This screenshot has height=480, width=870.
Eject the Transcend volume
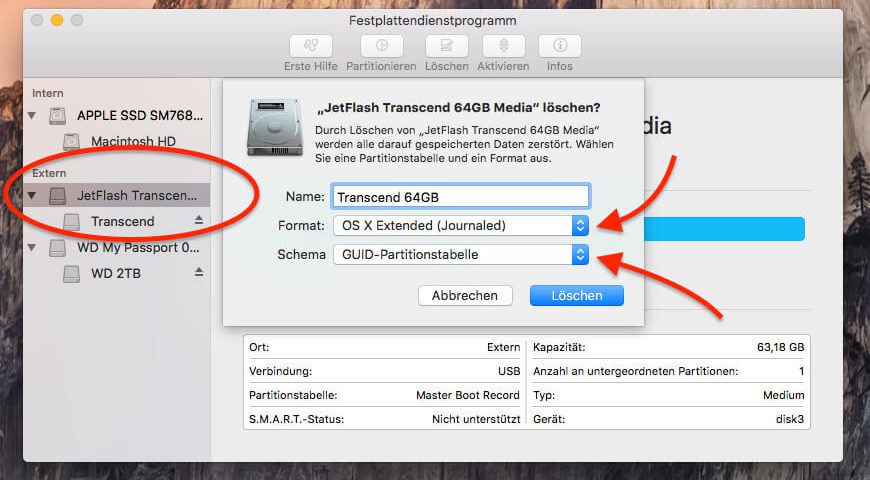[x=199, y=221]
